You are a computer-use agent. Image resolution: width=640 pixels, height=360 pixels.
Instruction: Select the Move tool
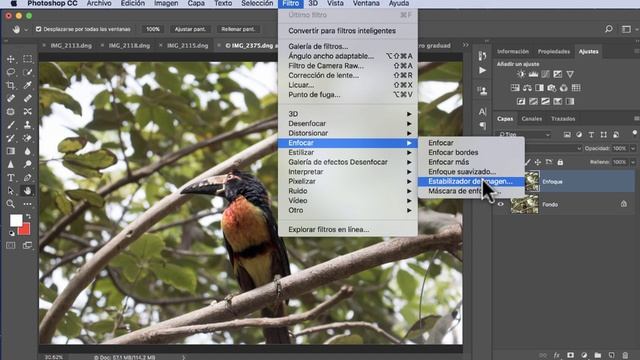(x=11, y=59)
